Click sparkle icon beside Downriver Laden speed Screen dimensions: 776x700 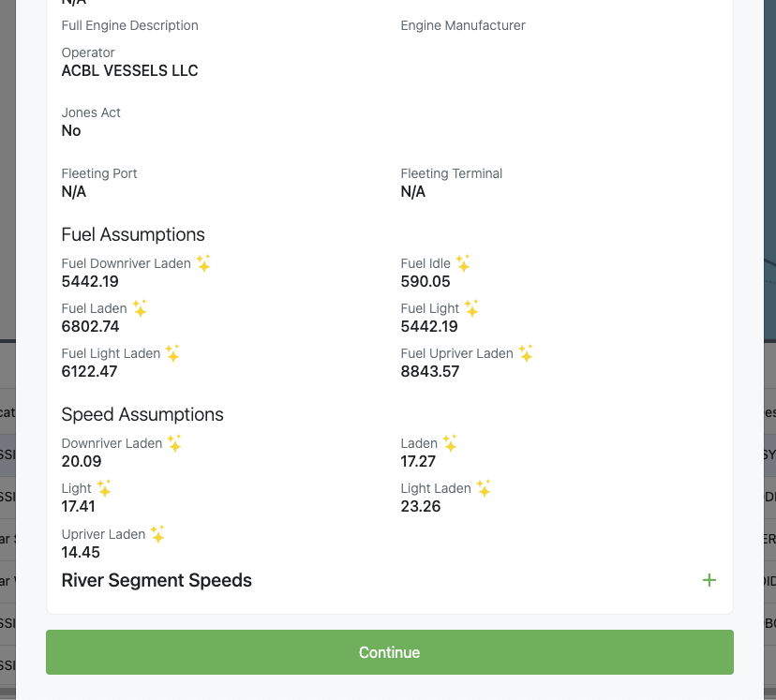click(174, 443)
